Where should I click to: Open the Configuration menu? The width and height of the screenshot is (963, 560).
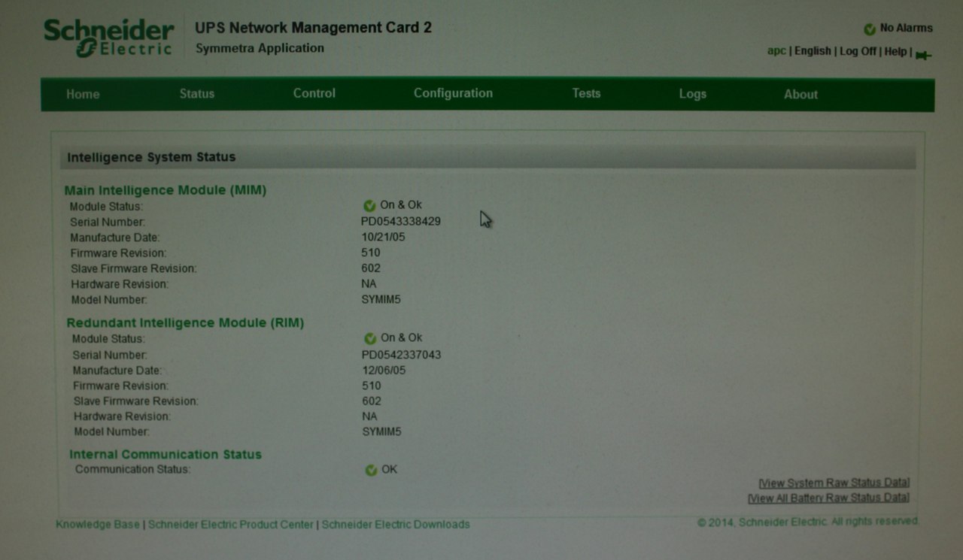(x=453, y=93)
